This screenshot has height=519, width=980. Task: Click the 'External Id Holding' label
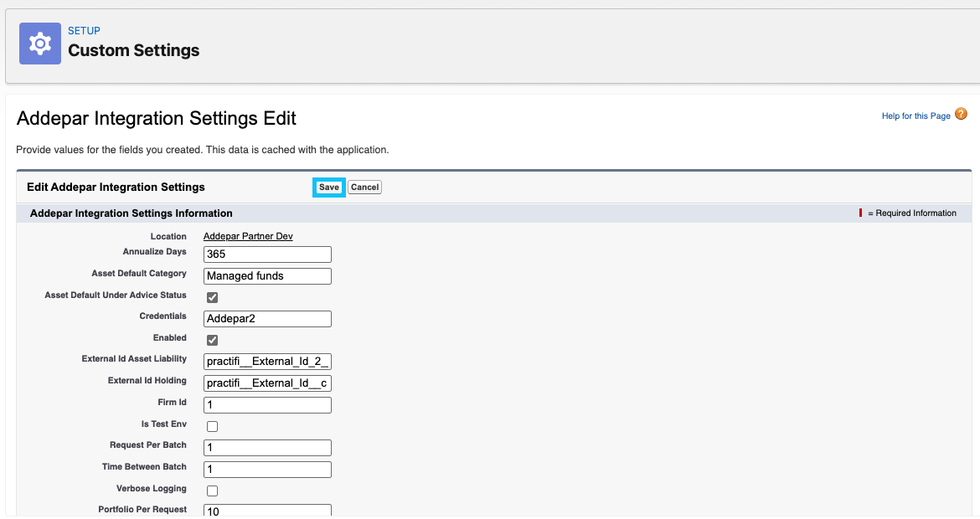[147, 380]
